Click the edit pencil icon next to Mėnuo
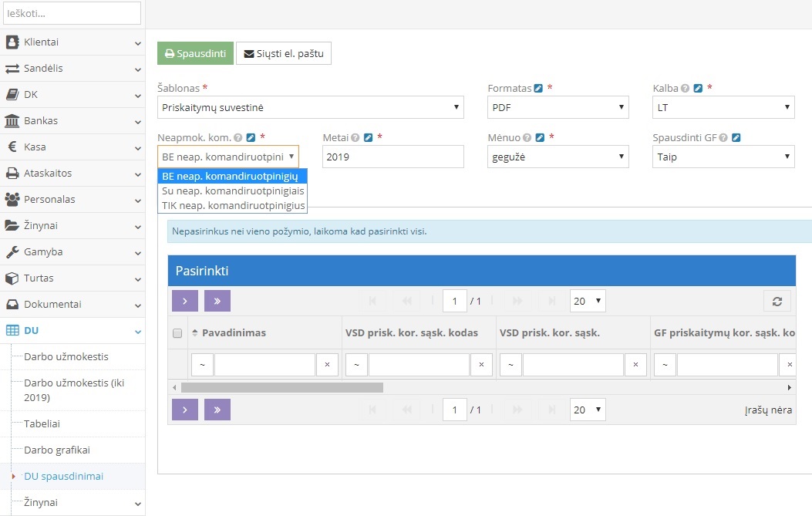Screen dimensions: 812x516 pos(540,138)
